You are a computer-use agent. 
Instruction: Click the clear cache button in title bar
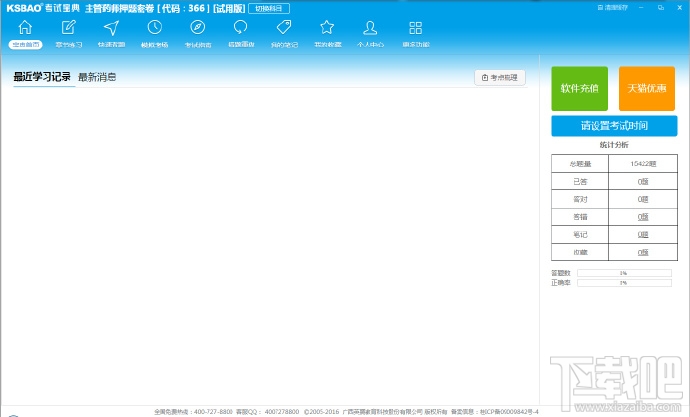coord(613,7)
